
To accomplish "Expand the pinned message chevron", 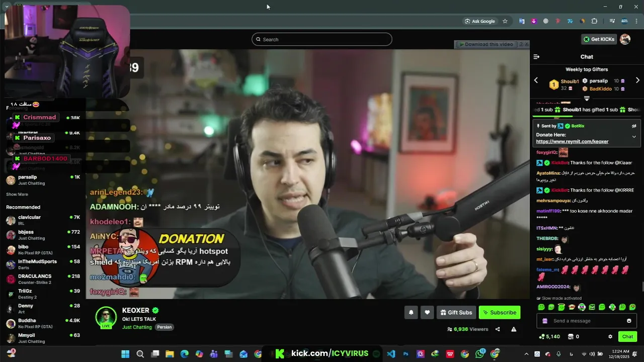I will pyautogui.click(x=634, y=137).
